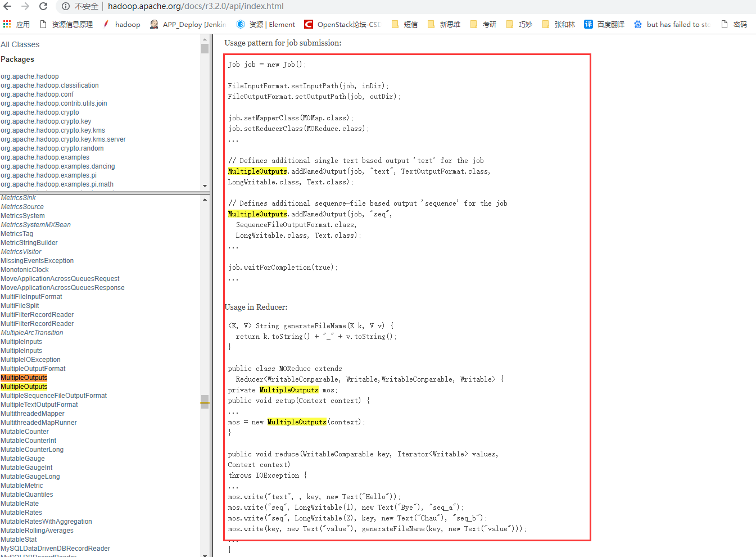Open the 应用 apps grid shortcut

[x=8, y=24]
